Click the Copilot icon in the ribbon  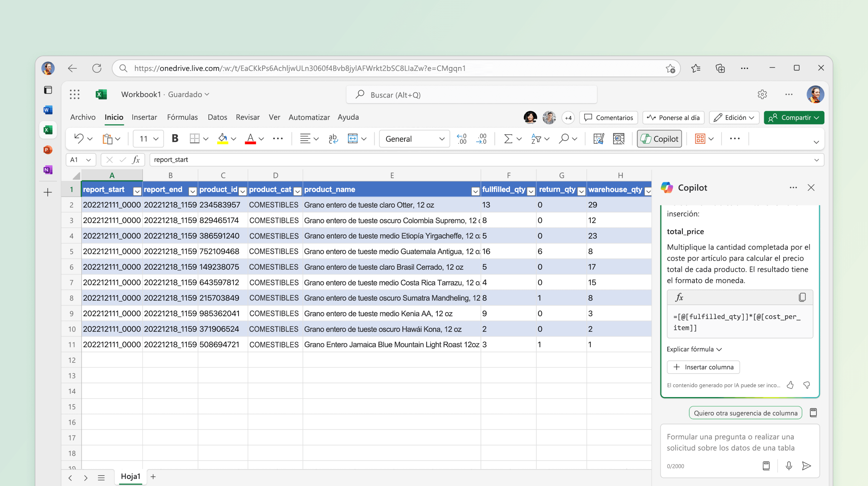tap(660, 140)
